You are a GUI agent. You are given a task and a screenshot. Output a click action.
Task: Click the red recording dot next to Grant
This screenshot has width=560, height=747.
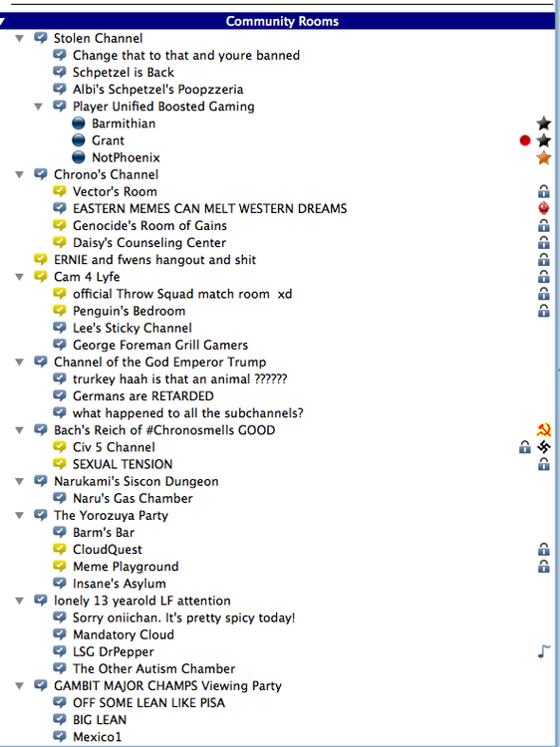point(525,140)
